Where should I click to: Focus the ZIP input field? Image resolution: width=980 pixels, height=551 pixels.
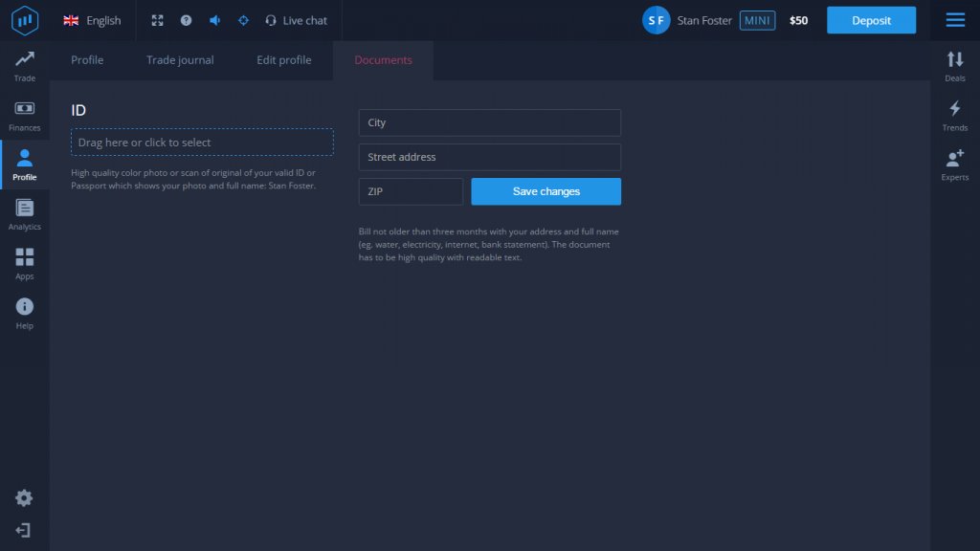coord(411,191)
